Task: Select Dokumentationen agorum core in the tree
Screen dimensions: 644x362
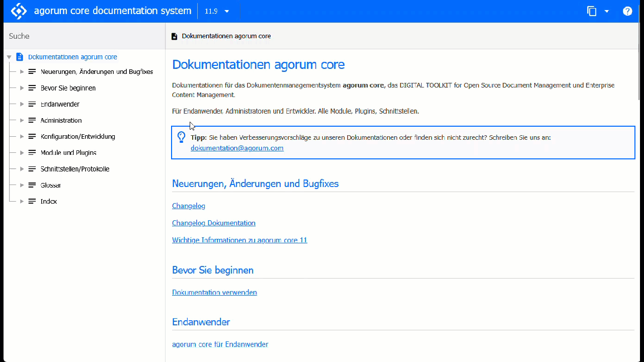Action: 72,57
